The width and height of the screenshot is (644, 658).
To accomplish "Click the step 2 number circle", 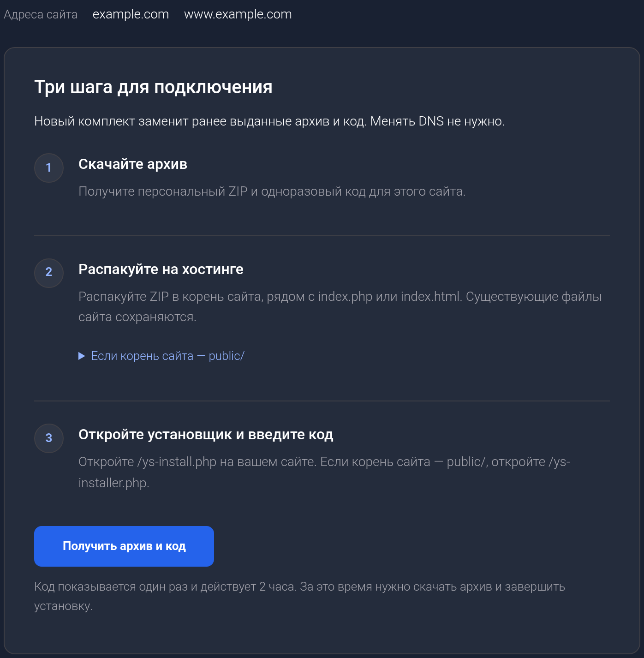I will point(49,273).
